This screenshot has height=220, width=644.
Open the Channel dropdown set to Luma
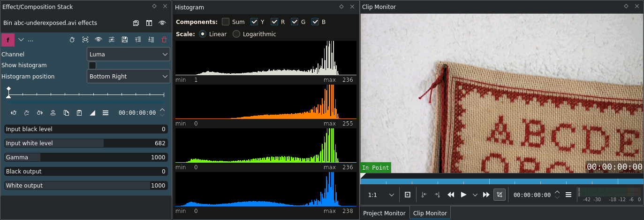click(129, 54)
